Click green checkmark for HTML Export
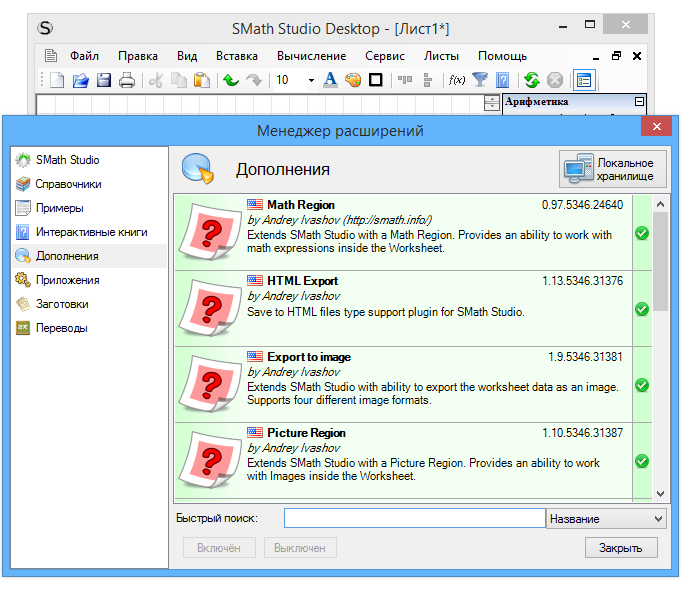This screenshot has height=596, width=697. point(642,309)
